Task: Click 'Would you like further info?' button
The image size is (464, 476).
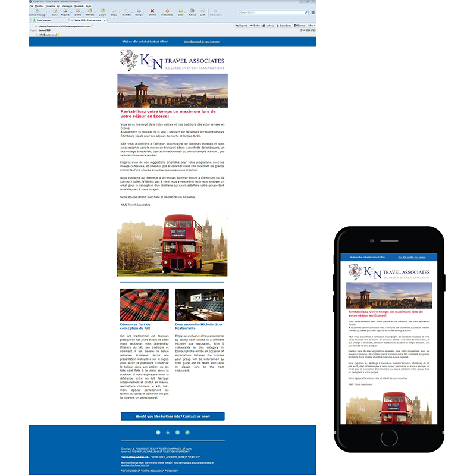Action: click(x=173, y=416)
